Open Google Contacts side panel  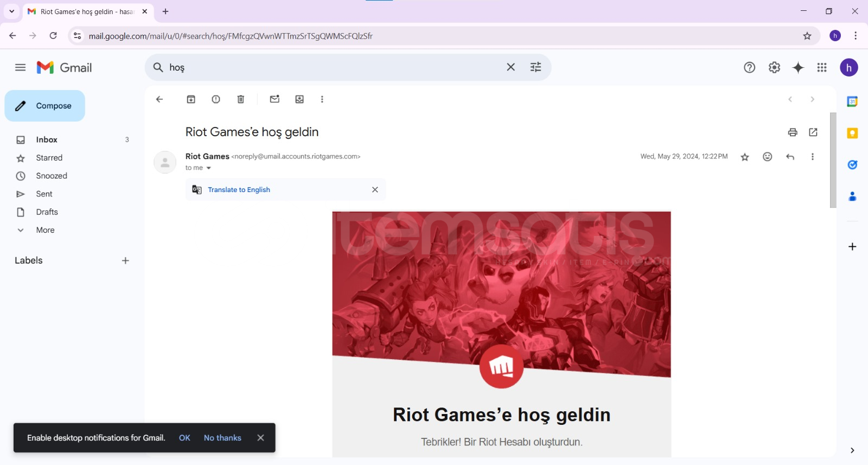tap(852, 196)
